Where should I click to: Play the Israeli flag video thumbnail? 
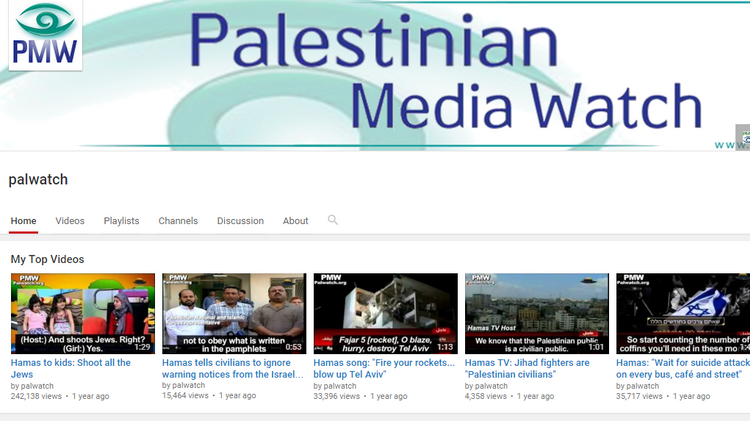(x=683, y=313)
